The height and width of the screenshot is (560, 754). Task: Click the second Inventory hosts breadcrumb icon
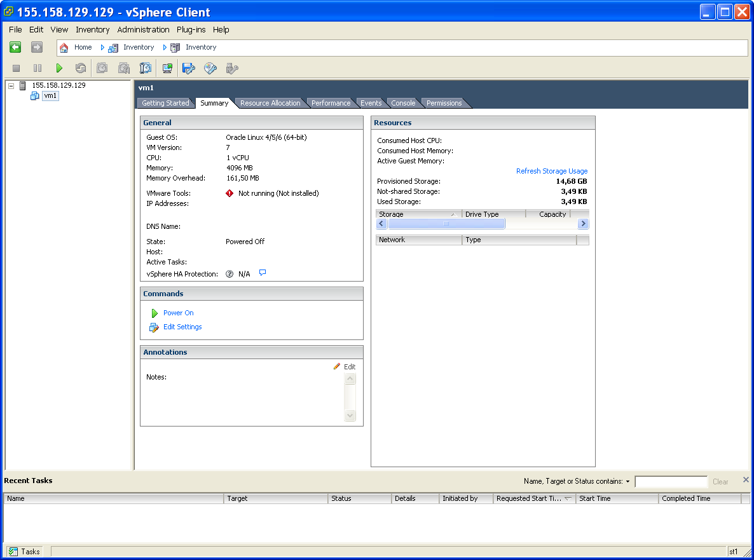[175, 48]
